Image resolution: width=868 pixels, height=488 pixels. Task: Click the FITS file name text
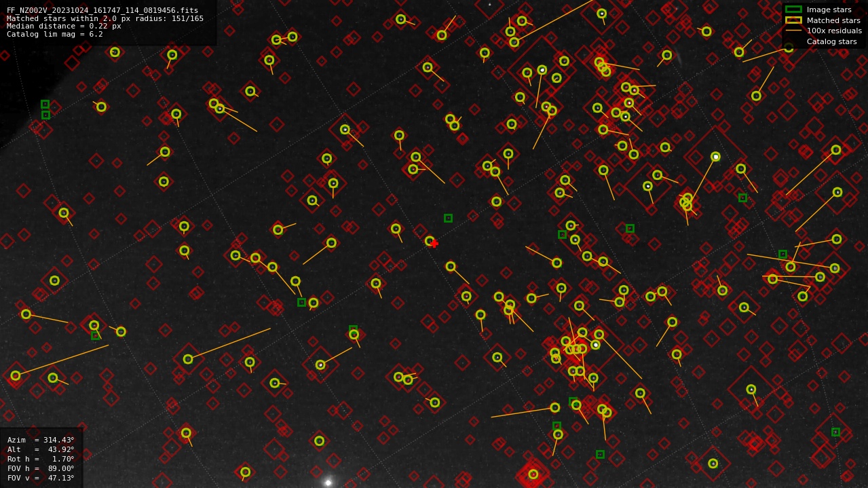click(x=102, y=10)
